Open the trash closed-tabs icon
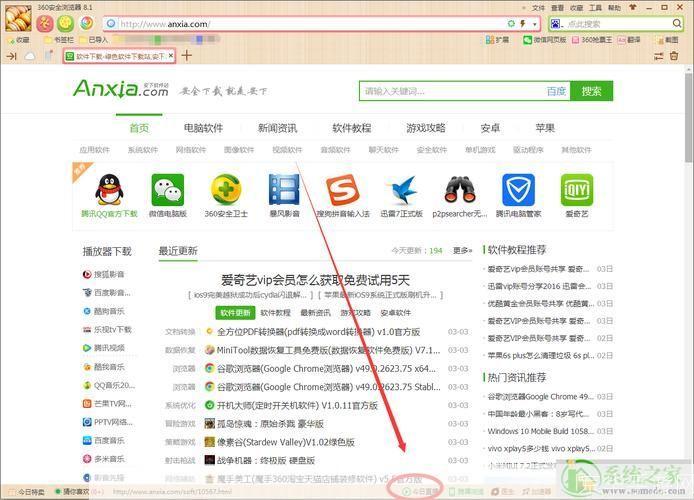Viewport: 694px width, 500px height. (x=674, y=56)
